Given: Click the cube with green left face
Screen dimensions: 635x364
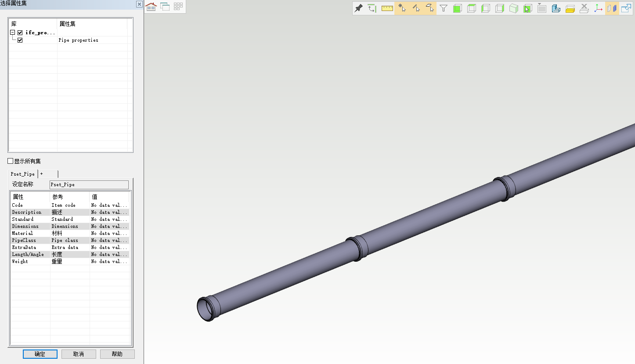Looking at the screenshot, I should 486,8.
